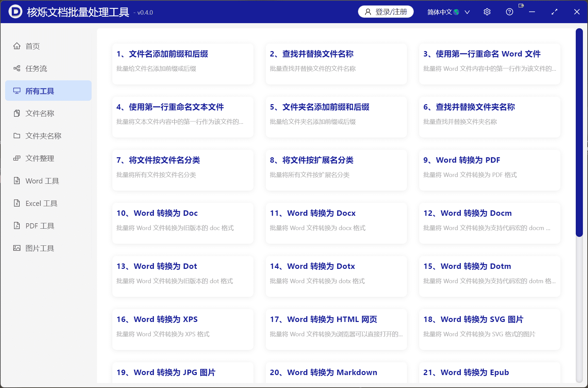Open tool 14 Word 转换为 Dotx
The image size is (588, 388).
point(336,276)
